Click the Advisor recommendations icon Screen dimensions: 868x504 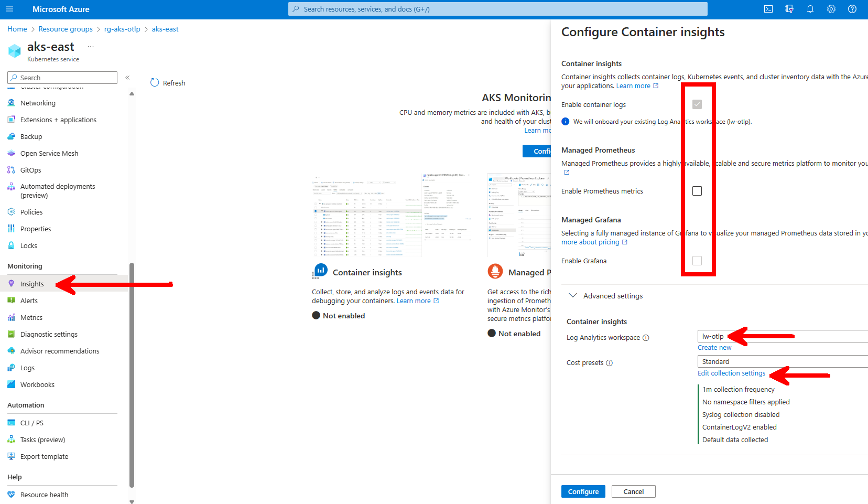pyautogui.click(x=12, y=351)
